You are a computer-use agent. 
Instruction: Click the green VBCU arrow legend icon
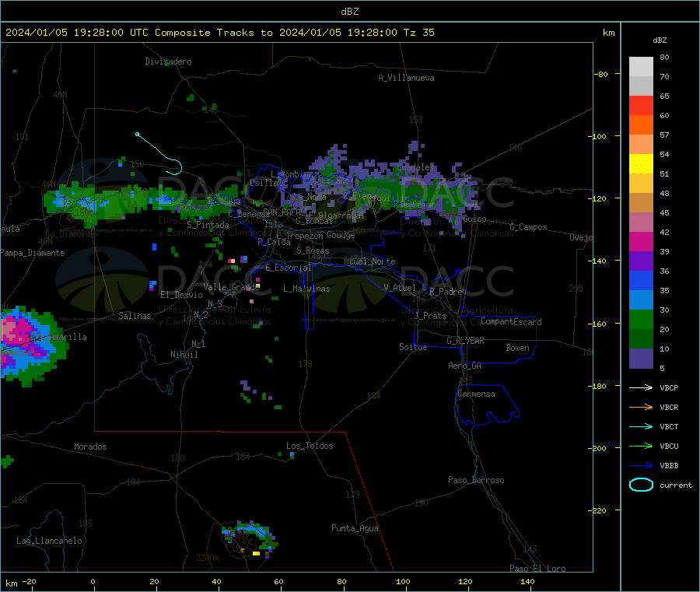click(641, 446)
